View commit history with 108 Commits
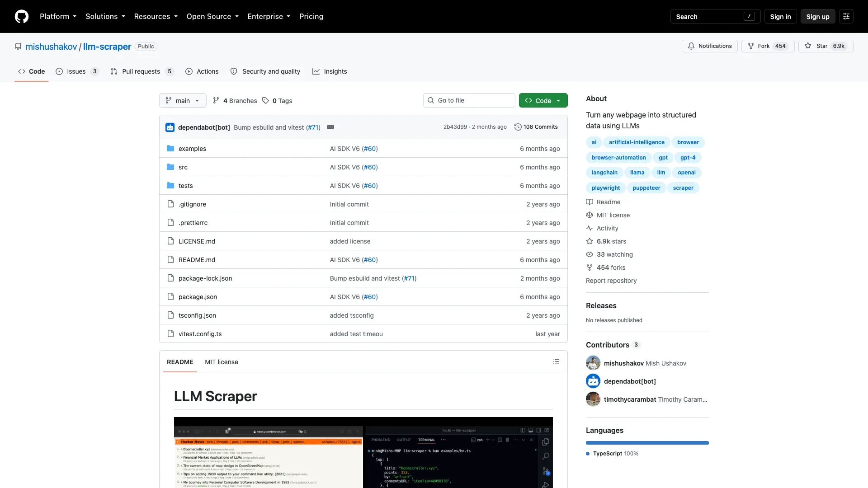This screenshot has width=868, height=488. [536, 127]
